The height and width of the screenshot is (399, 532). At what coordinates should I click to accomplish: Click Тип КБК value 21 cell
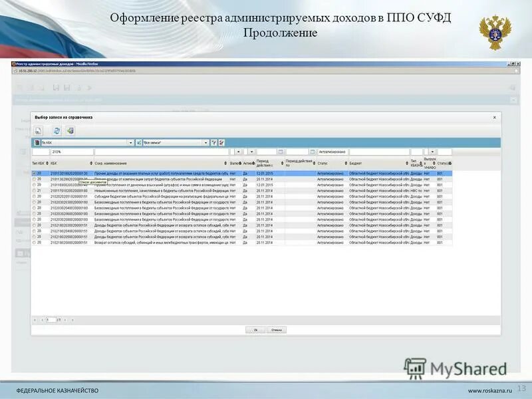tap(41, 191)
